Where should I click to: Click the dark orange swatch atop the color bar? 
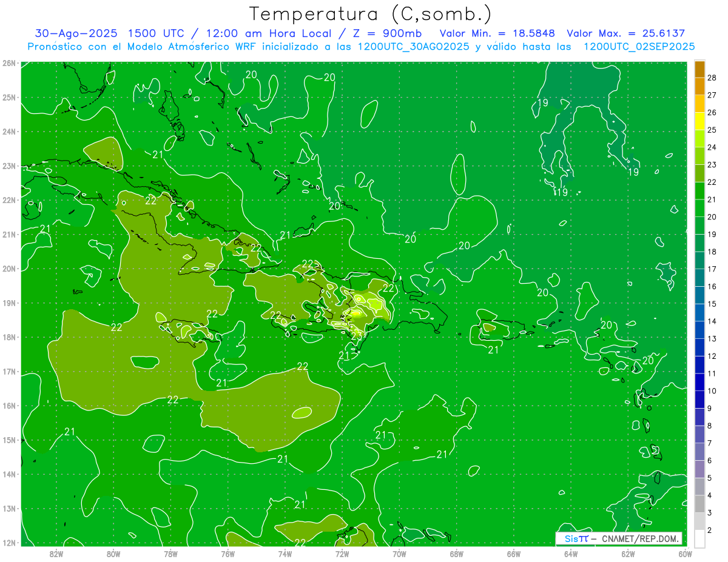pyautogui.click(x=699, y=69)
